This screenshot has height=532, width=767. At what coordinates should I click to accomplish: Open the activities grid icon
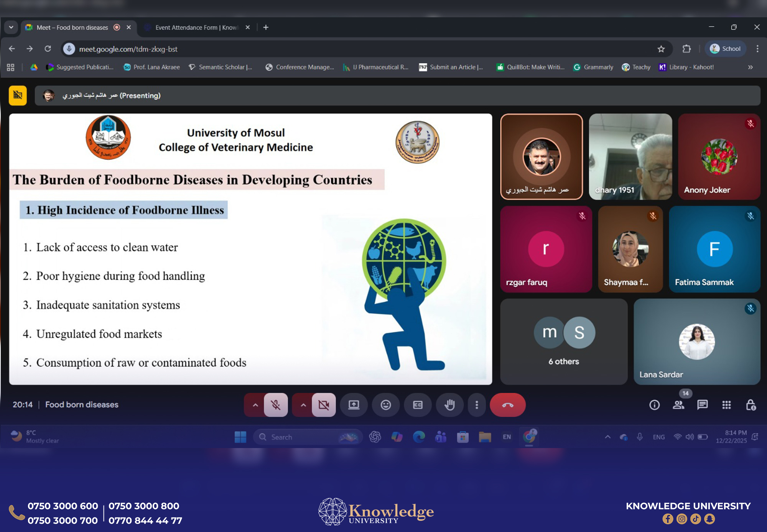click(x=726, y=405)
